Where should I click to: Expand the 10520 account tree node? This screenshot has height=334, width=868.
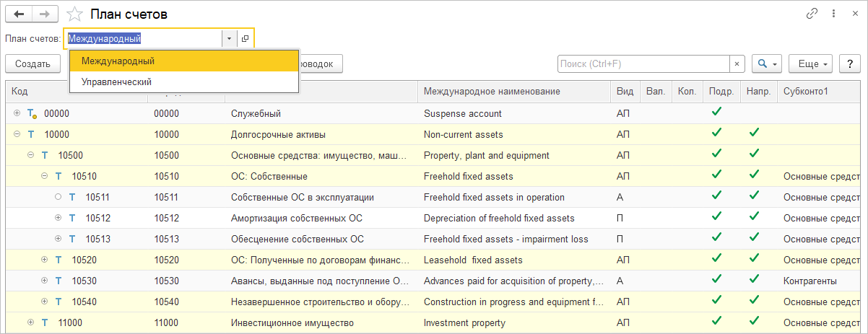pos(45,260)
